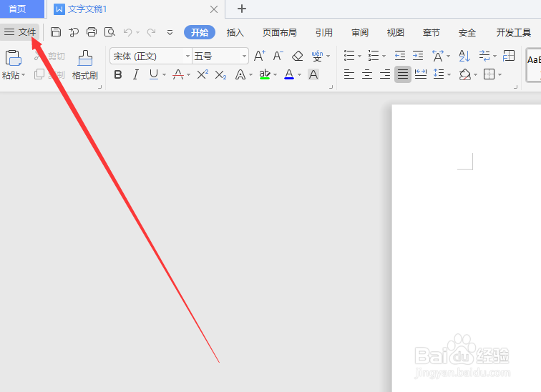Click the 粘贴 paste icon
Viewport: 541px width, 392px height.
tap(13, 58)
